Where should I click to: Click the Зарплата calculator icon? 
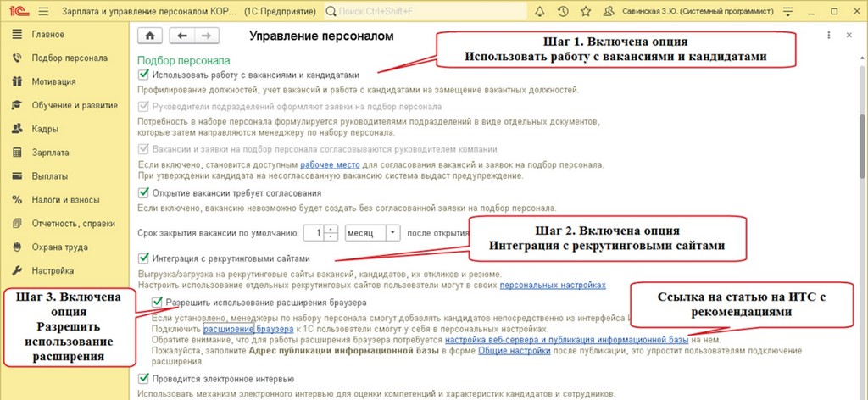(17, 153)
